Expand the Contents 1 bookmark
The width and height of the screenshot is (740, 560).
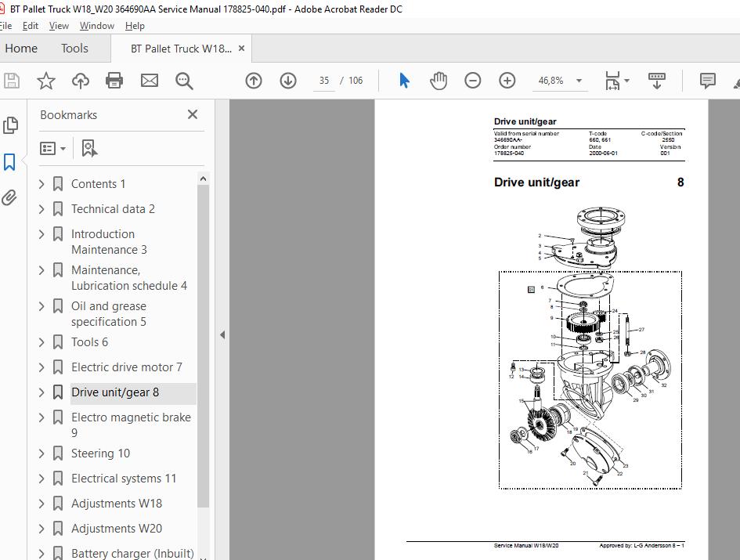point(42,184)
